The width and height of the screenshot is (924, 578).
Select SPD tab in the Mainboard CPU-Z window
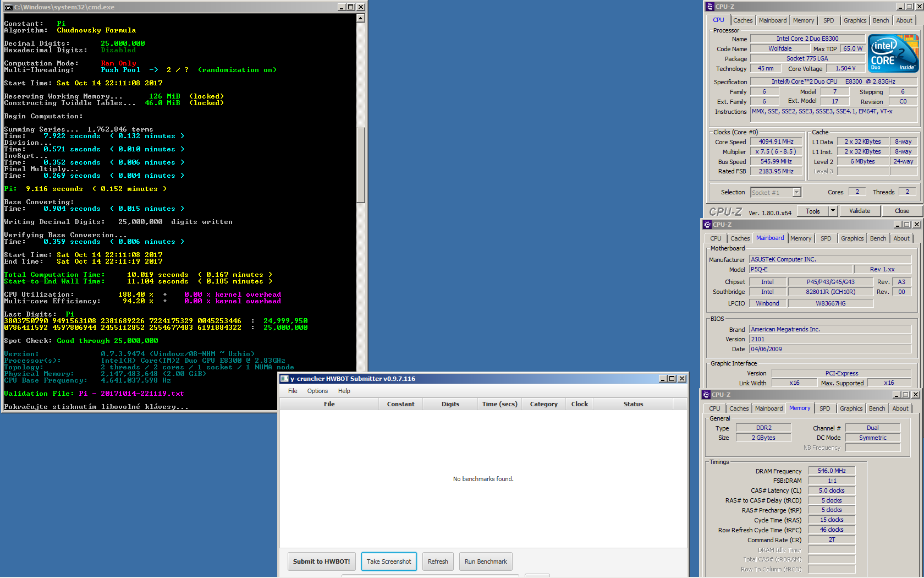(826, 238)
